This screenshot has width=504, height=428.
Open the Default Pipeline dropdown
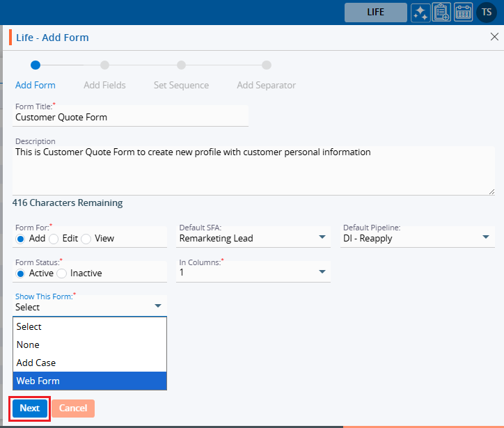coord(418,237)
